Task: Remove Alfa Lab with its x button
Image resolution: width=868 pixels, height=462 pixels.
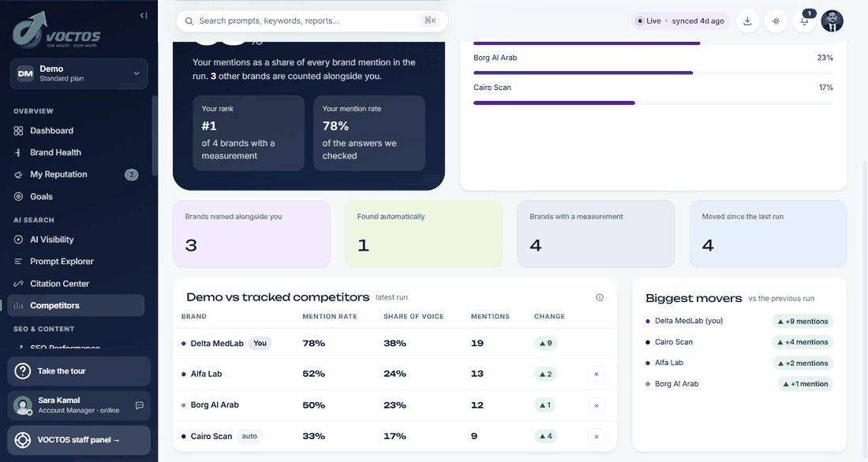Action: coord(597,374)
